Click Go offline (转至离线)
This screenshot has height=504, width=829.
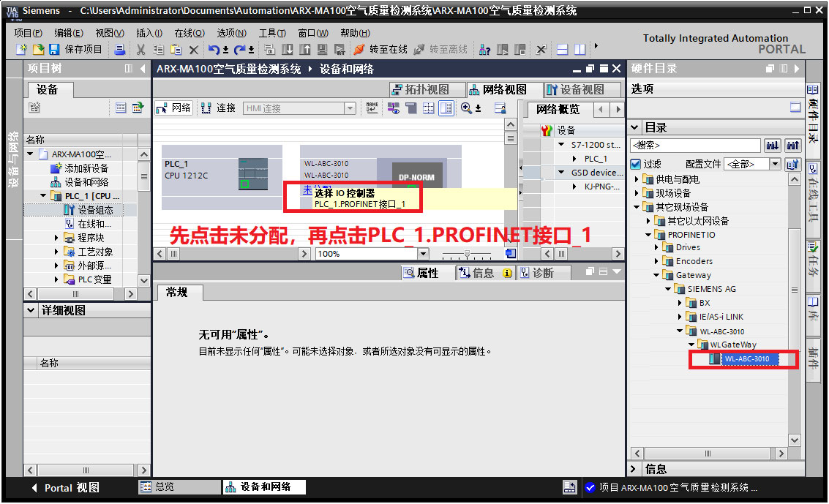coord(441,49)
